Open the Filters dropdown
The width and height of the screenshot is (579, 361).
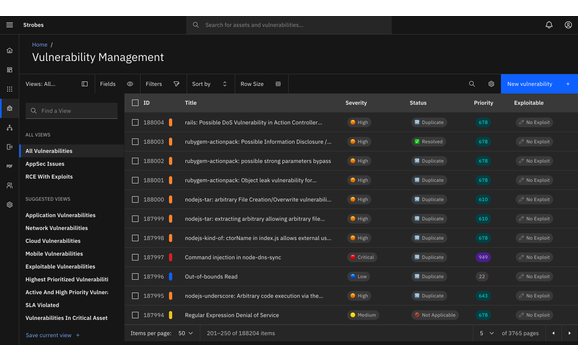coord(162,84)
